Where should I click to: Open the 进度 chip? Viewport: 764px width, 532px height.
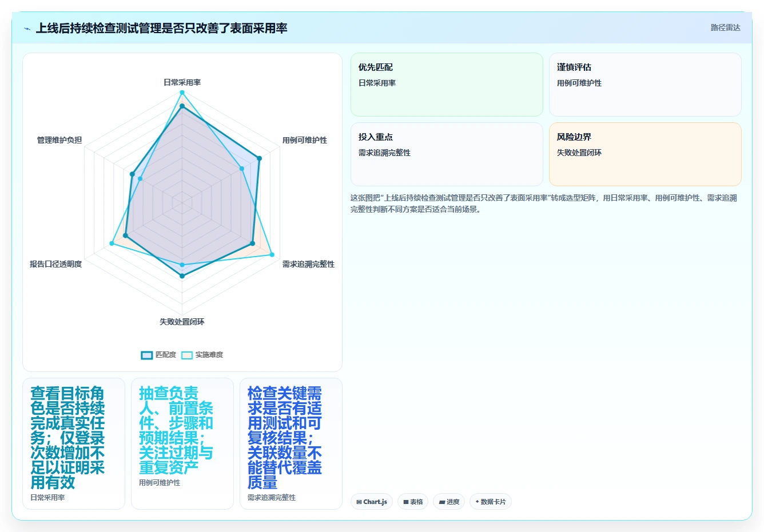pos(449,502)
